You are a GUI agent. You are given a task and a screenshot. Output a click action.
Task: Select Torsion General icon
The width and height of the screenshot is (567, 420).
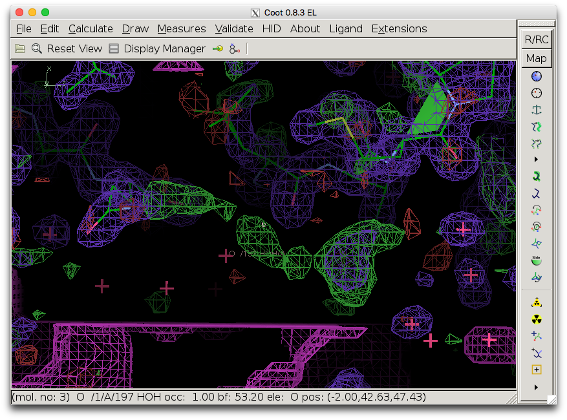pyautogui.click(x=536, y=227)
